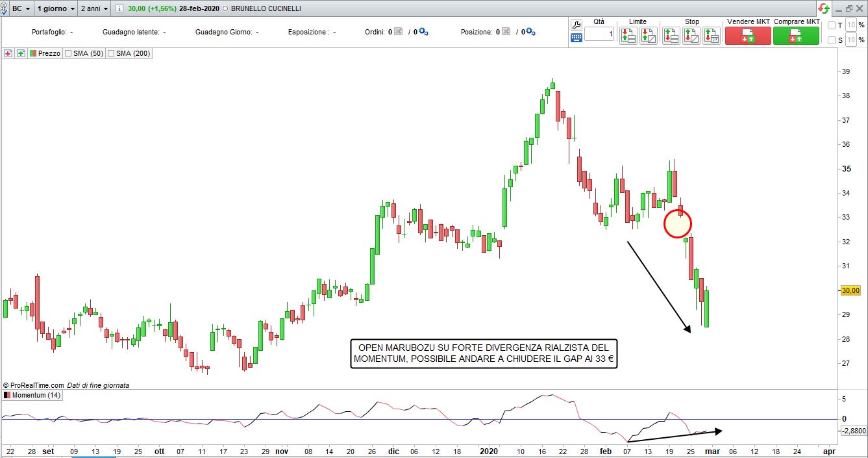
Task: Click the 39 price level on the axis
Action: (847, 71)
